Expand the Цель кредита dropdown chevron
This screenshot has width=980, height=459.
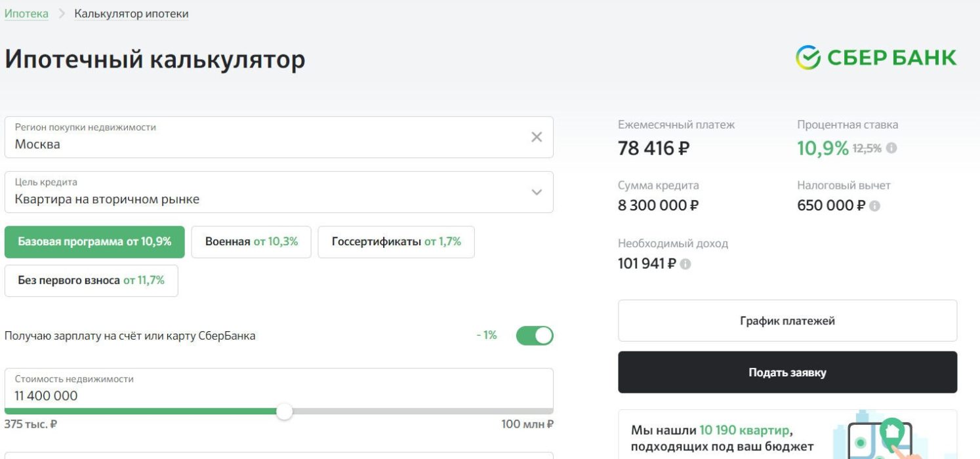pos(536,192)
